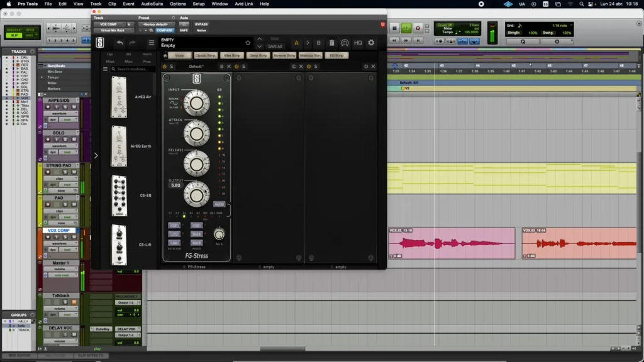Click the FG-Stress Input knob
This screenshot has width=644, height=362.
coord(196,102)
